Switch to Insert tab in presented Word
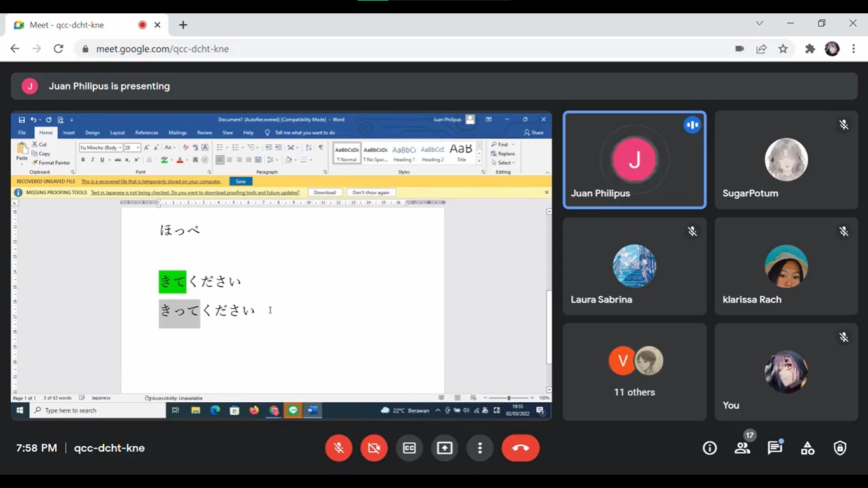Viewport: 868px width, 488px height. point(69,133)
